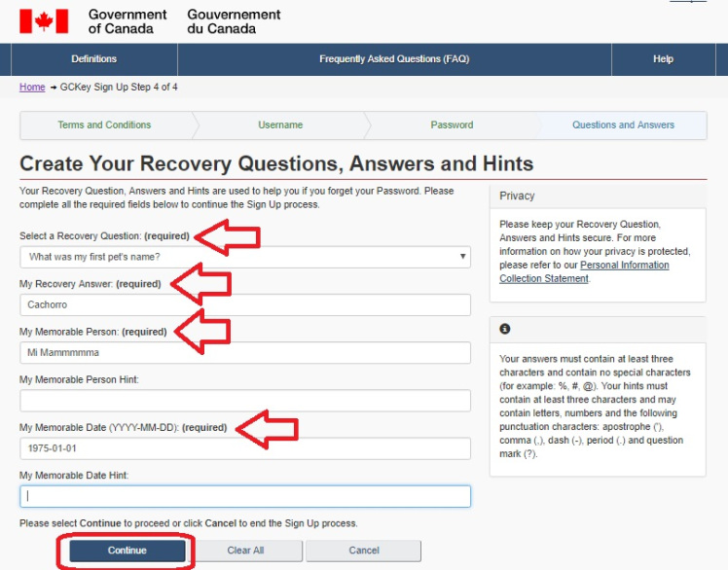Image resolution: width=728 pixels, height=570 pixels.
Task: Click the My Memorable Date field
Action: click(244, 448)
